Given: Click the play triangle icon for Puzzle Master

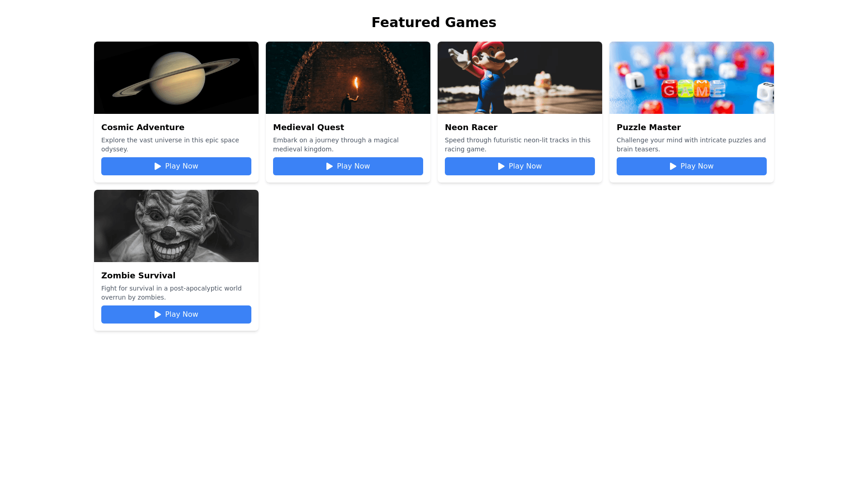Looking at the screenshot, I should click(673, 166).
